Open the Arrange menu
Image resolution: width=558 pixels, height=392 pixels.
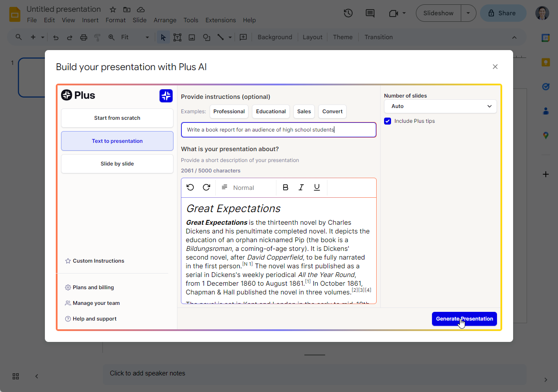coord(165,20)
